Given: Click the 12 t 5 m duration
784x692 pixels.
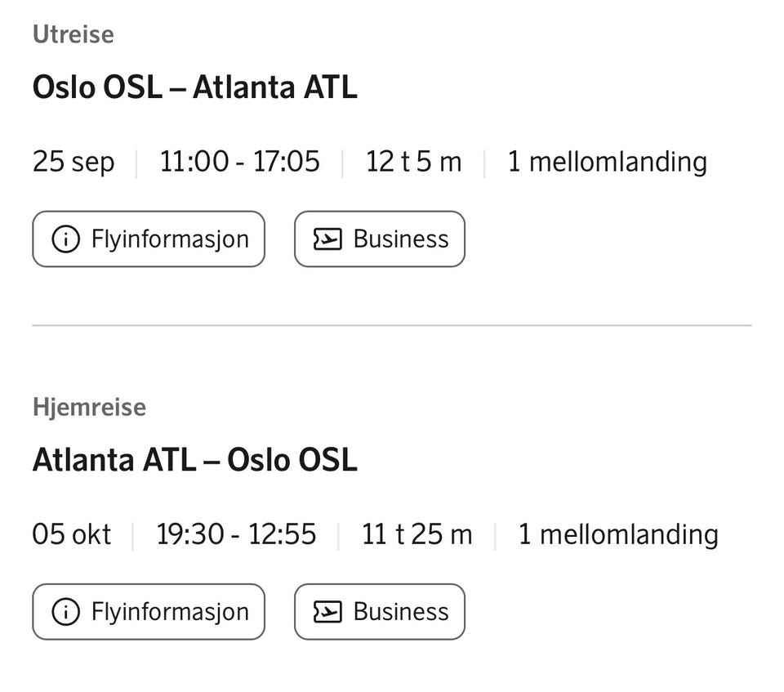Looking at the screenshot, I should [413, 162].
